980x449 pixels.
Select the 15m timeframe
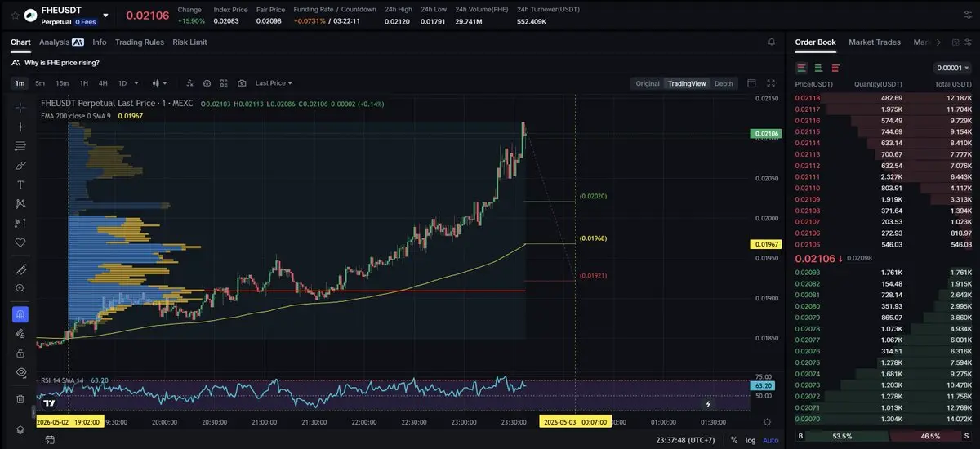click(x=62, y=83)
